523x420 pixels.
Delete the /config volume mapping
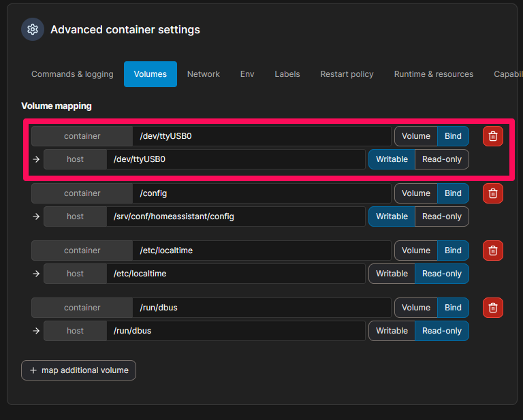(493, 193)
